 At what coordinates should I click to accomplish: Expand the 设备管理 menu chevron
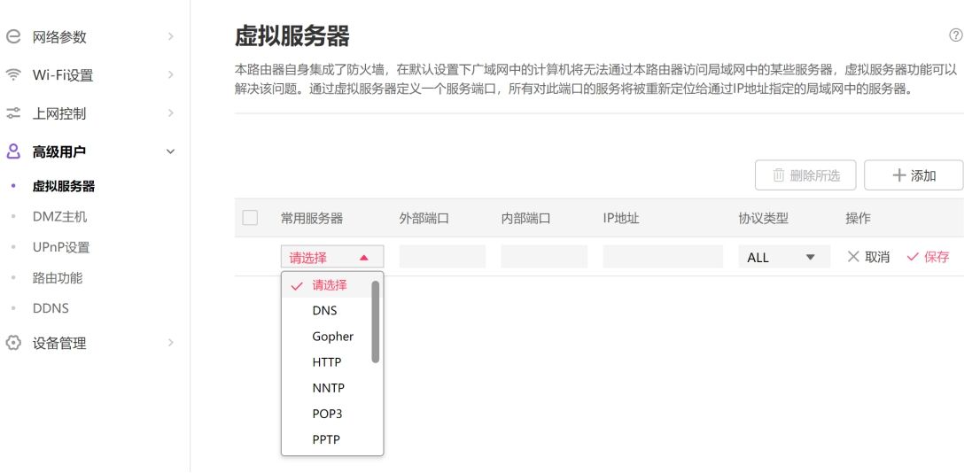171,343
